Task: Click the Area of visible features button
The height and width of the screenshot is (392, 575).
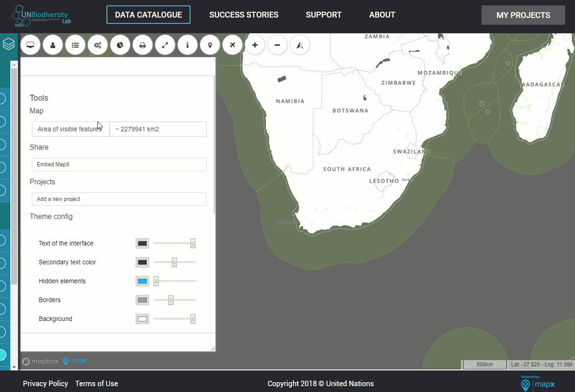Action: [71, 129]
